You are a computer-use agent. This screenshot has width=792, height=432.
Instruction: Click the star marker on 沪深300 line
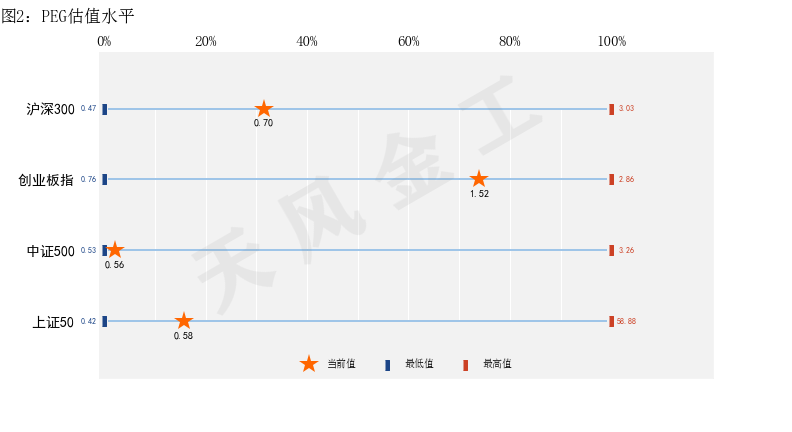coord(264,109)
